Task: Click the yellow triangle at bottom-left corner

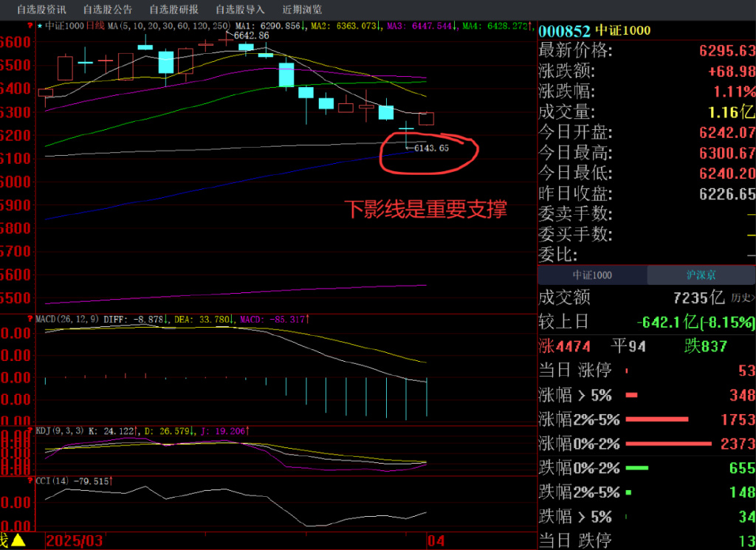Action: click(x=18, y=540)
